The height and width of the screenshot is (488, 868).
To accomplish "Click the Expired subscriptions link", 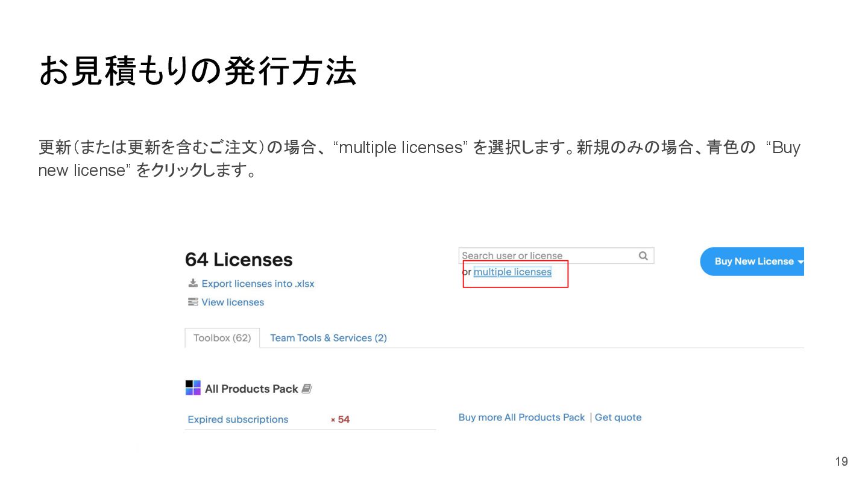I will click(x=238, y=419).
